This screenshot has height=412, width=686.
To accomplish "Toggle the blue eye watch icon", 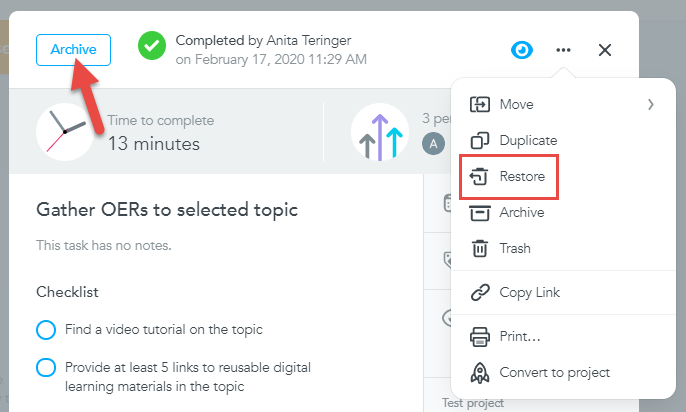I will click(x=522, y=50).
